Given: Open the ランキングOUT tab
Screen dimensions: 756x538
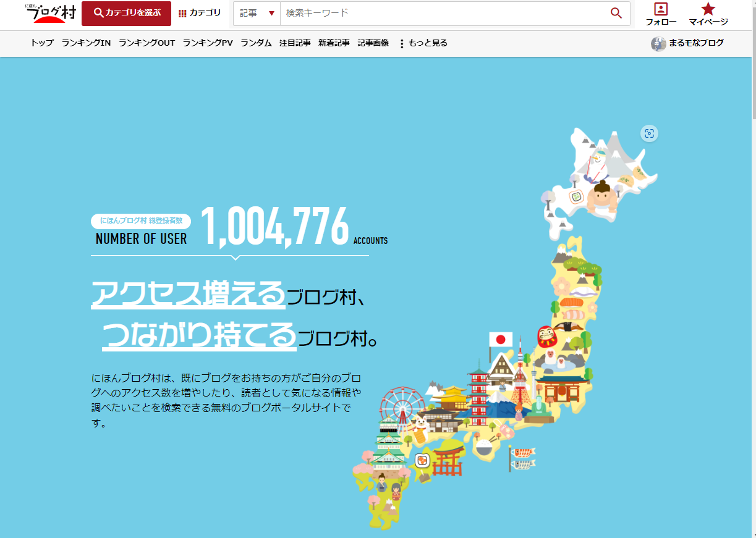Looking at the screenshot, I should 147,43.
